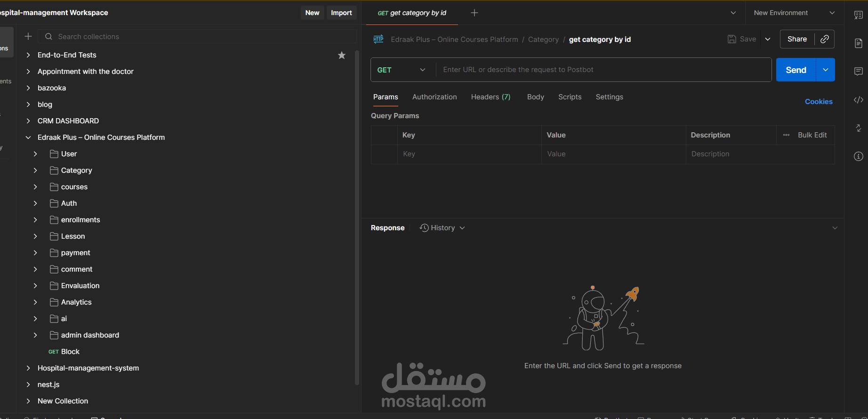The width and height of the screenshot is (868, 419).
Task: Expand the Hospital-management-system collection
Action: 28,368
